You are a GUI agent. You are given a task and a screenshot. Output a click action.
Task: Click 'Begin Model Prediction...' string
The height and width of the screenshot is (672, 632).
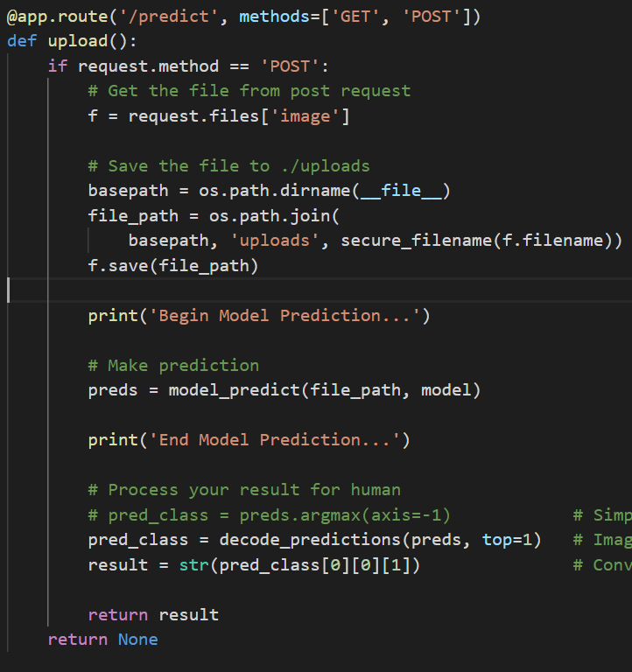[x=284, y=316]
